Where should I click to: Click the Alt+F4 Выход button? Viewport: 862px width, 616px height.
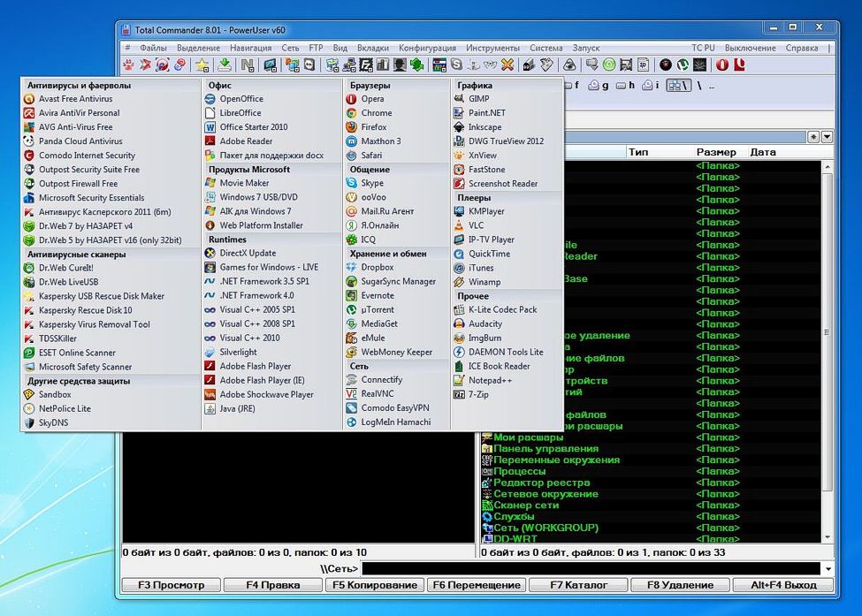coord(782,585)
